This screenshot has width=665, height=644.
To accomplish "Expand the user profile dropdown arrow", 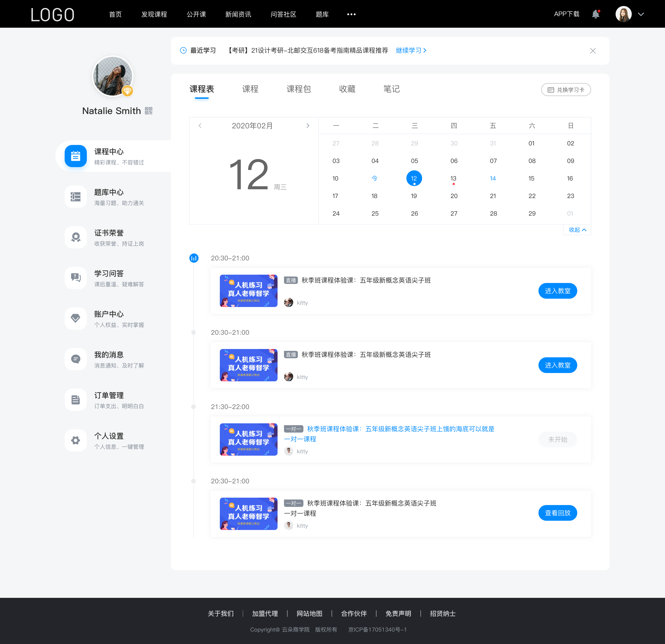I will tap(643, 14).
